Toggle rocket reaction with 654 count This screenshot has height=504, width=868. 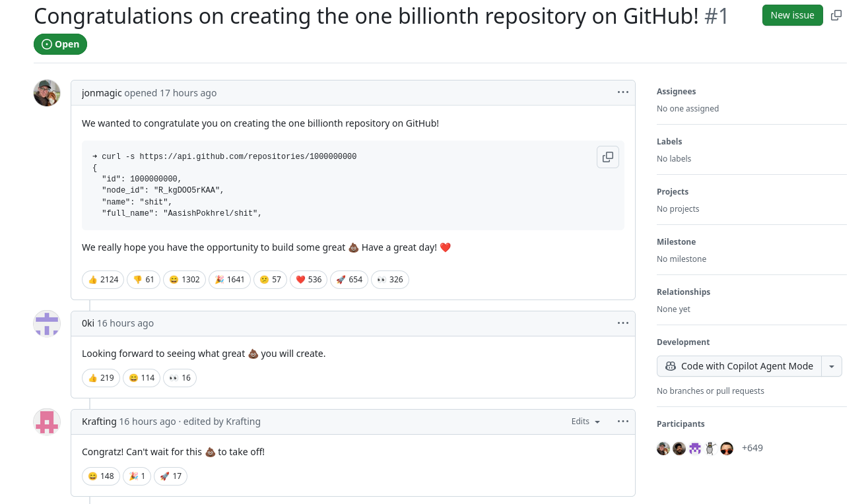(x=349, y=280)
